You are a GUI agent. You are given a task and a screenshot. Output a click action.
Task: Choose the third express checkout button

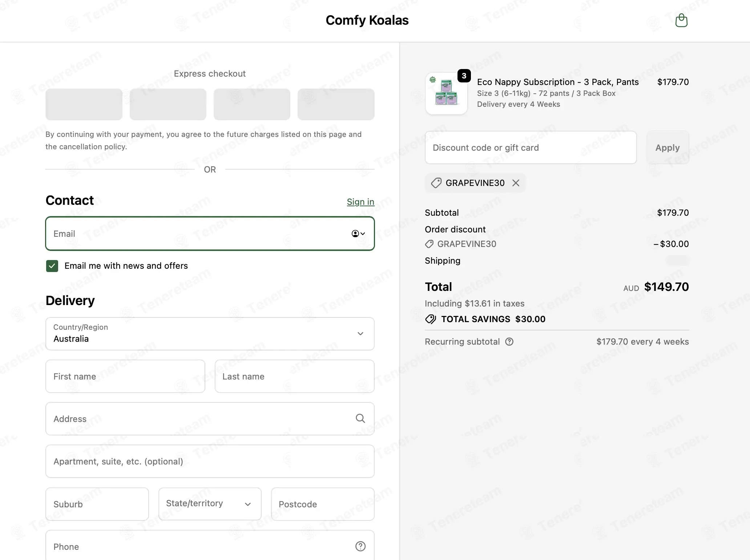click(252, 104)
